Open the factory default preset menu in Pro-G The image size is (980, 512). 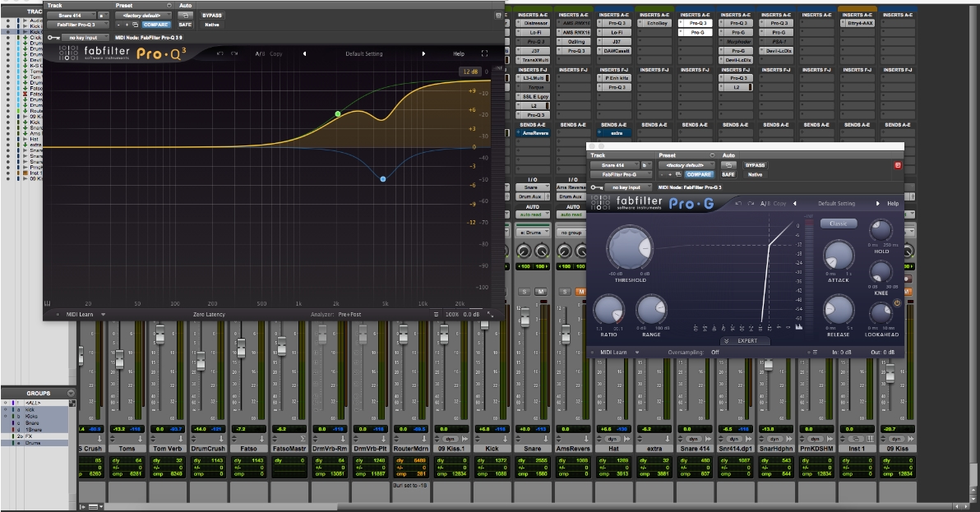(x=686, y=165)
